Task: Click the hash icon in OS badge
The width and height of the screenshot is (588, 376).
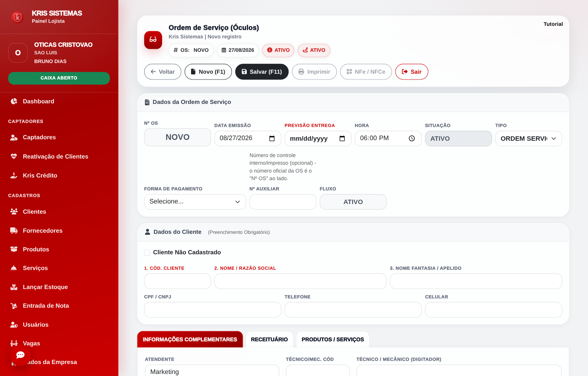Action: click(x=176, y=50)
